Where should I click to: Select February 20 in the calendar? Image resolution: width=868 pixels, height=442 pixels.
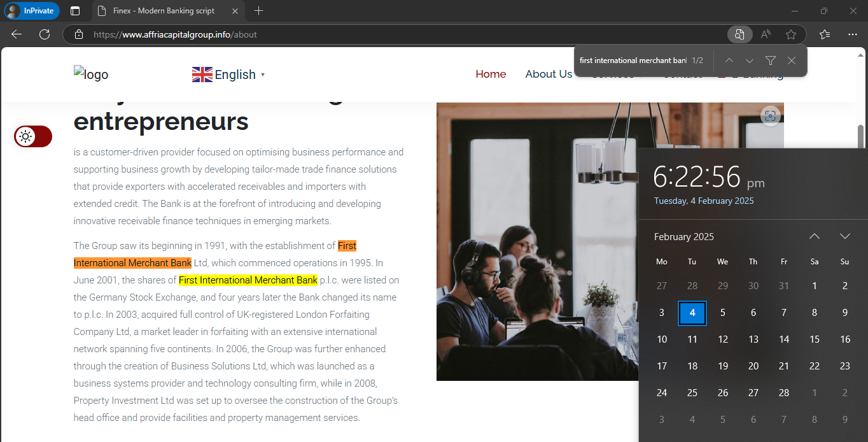(x=753, y=366)
